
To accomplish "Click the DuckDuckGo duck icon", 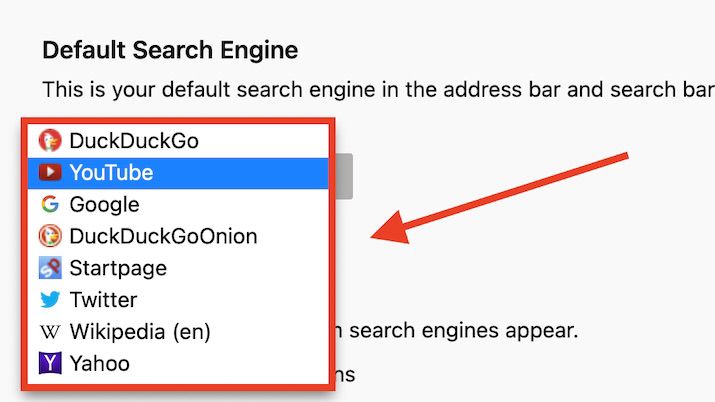I will coord(49,141).
